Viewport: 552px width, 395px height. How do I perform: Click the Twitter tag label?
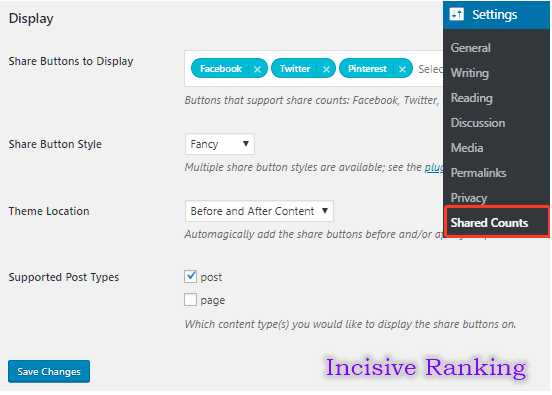[295, 69]
